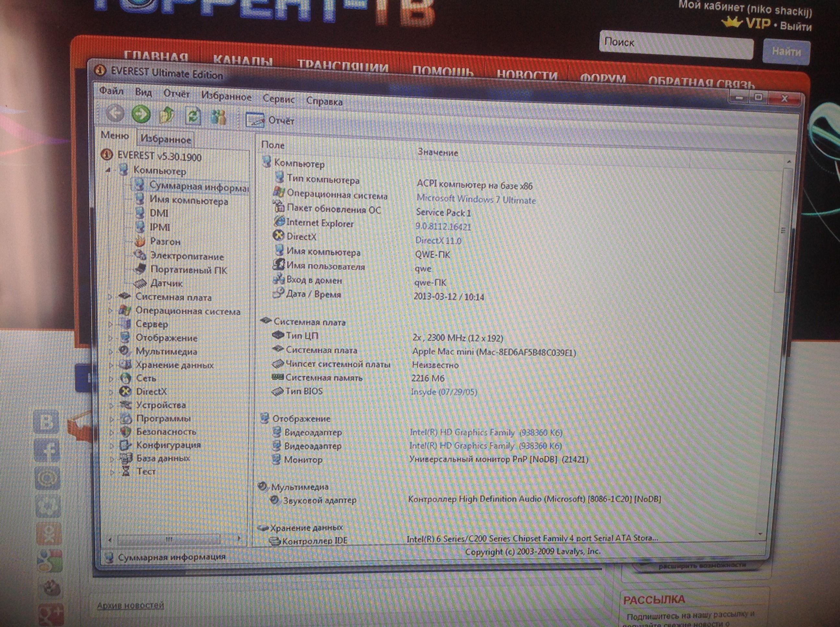Click the Электропитание icon in tree
Viewport: 840px width, 627px height.
pos(140,255)
